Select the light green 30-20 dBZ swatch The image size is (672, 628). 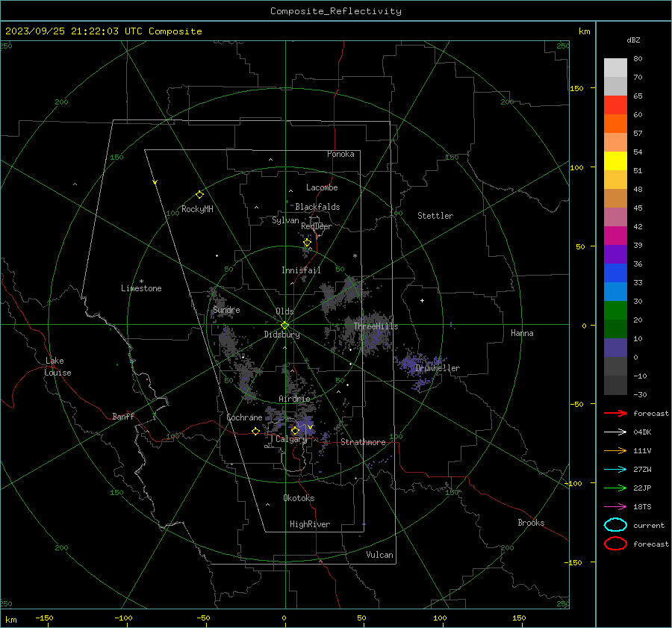click(615, 311)
